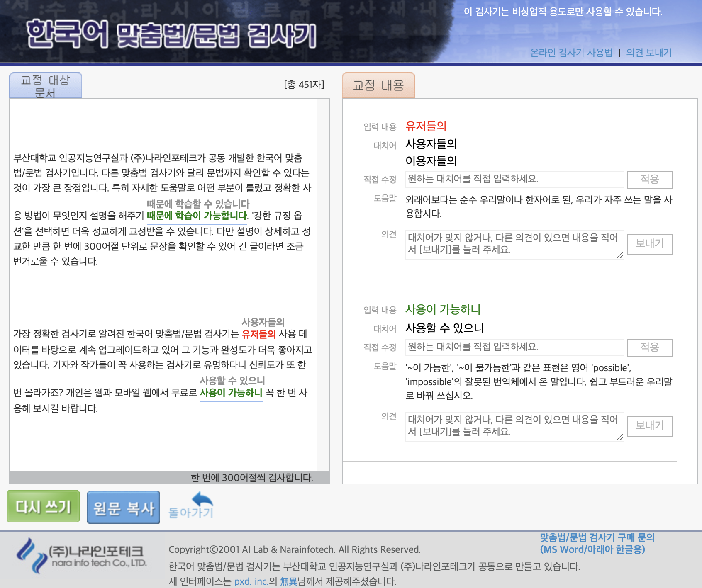Choose replacement word 사용자들의
The width and height of the screenshot is (702, 588).
click(x=431, y=144)
